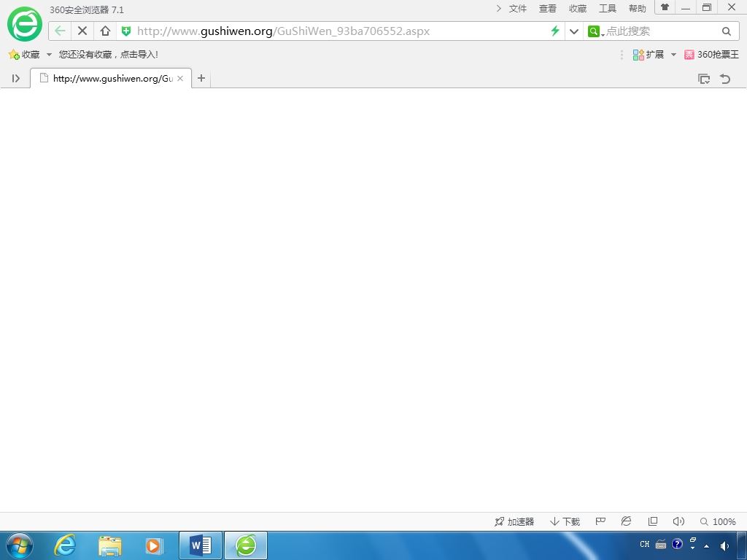Launch Internet Explorer from taskbar

pyautogui.click(x=65, y=545)
